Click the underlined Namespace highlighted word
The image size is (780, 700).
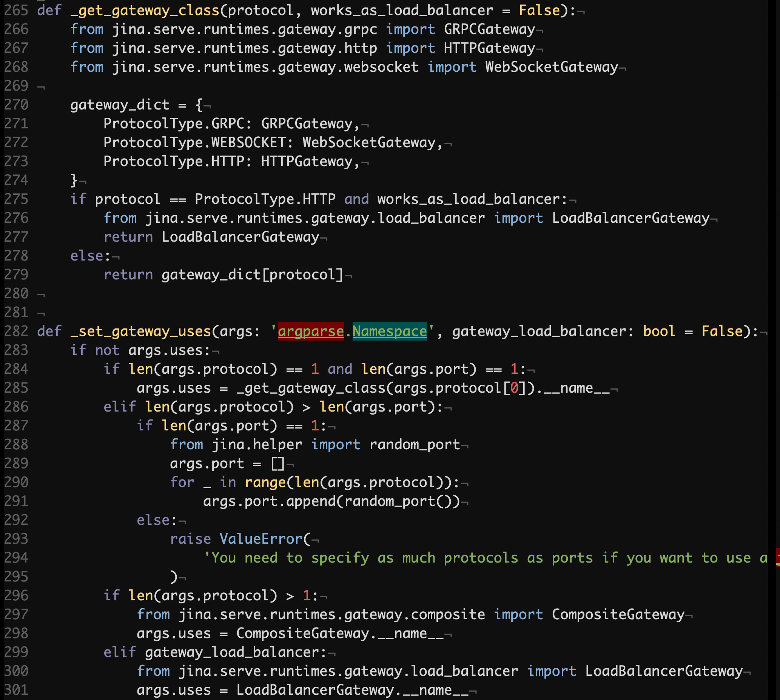(389, 331)
